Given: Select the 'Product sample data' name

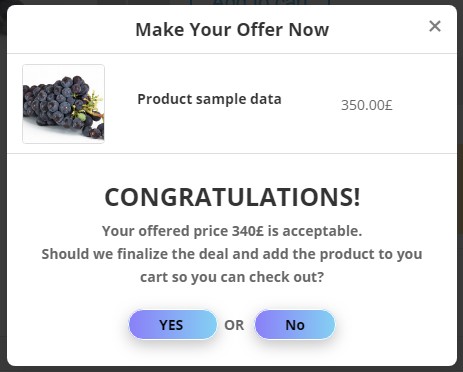Looking at the screenshot, I should pos(209,99).
